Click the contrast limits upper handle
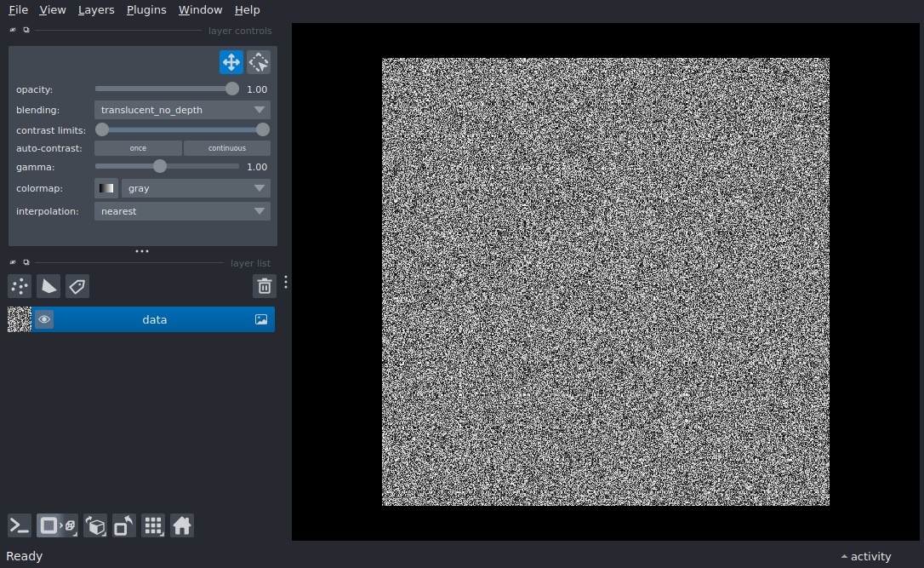Image resolution: width=924 pixels, height=568 pixels. pyautogui.click(x=263, y=129)
